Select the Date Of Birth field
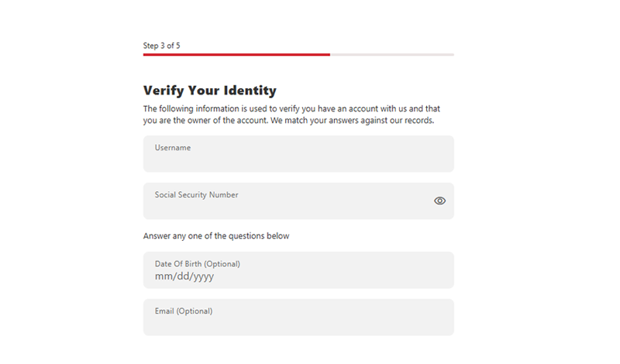 pos(298,270)
